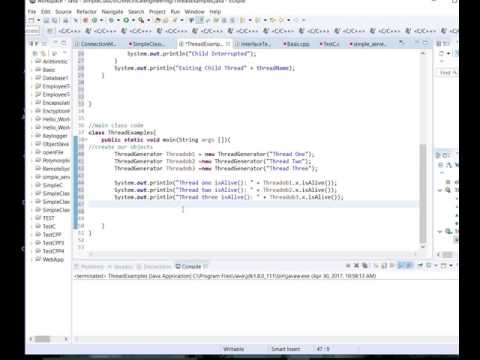Click the Save toolbar icon
The width and height of the screenshot is (480, 360).
tap(47, 20)
